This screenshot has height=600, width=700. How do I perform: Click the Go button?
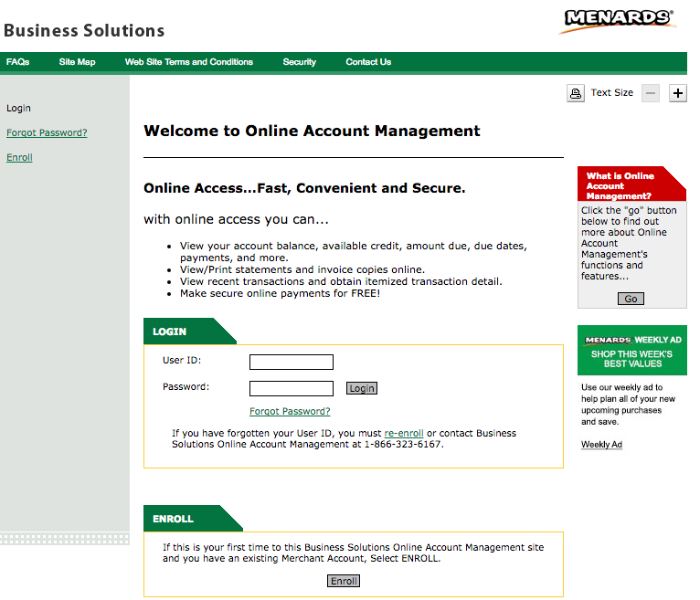[x=631, y=299]
